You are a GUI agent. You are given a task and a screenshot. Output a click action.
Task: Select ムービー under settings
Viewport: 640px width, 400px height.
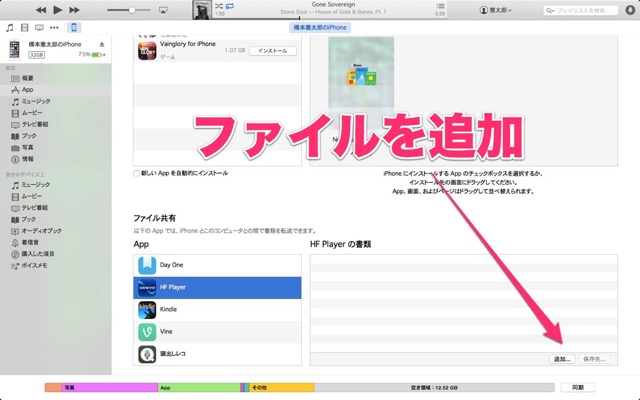56,113
